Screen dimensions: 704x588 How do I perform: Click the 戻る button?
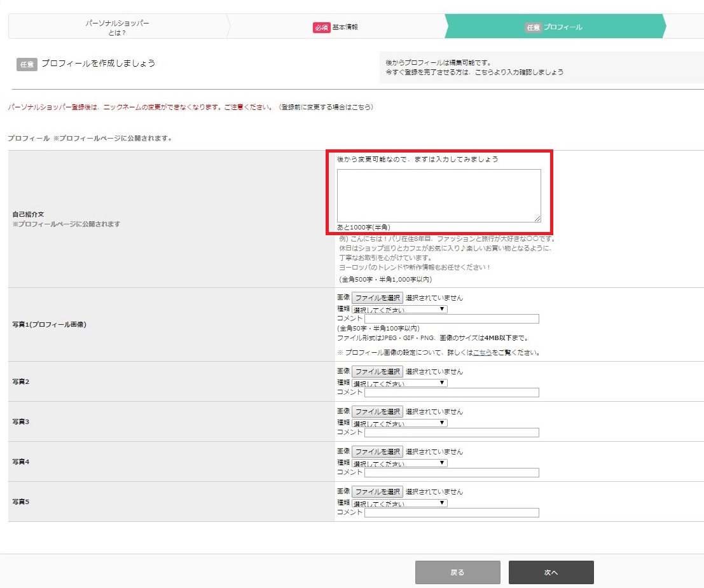(x=457, y=572)
